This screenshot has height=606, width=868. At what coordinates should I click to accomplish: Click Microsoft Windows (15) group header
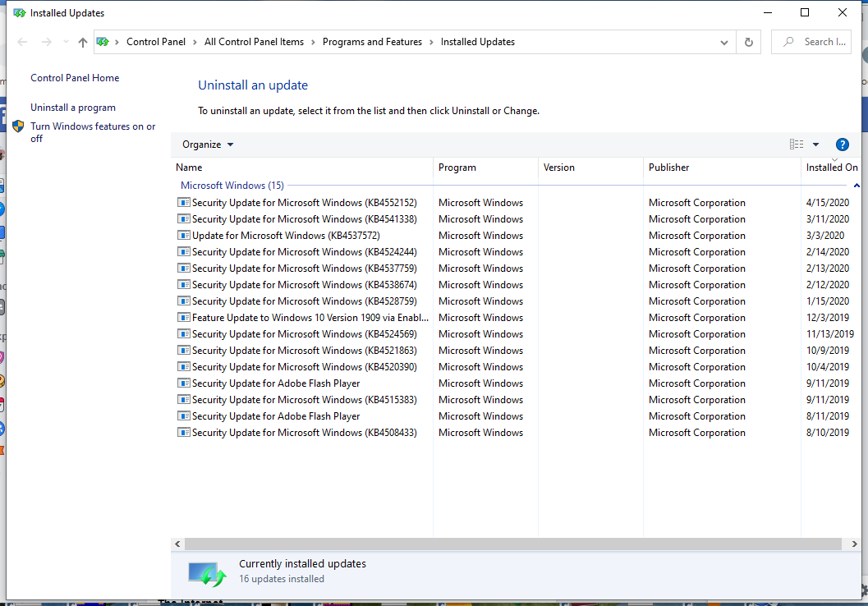(x=232, y=186)
